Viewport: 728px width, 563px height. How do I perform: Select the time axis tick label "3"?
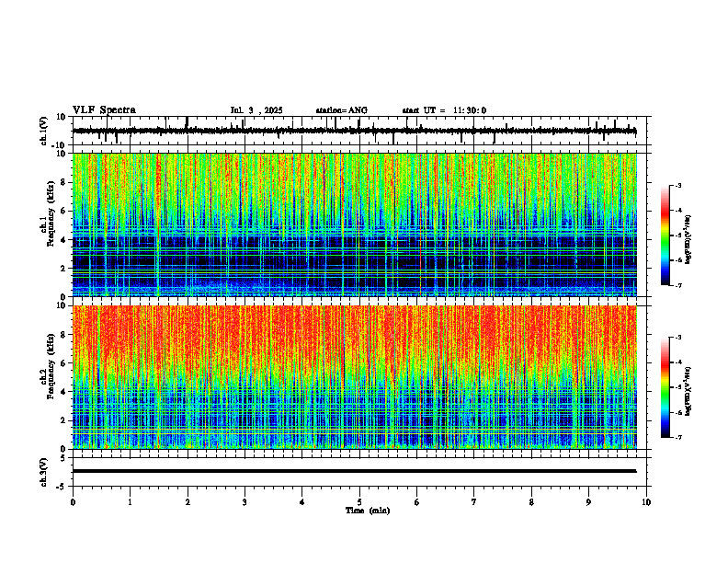(245, 502)
